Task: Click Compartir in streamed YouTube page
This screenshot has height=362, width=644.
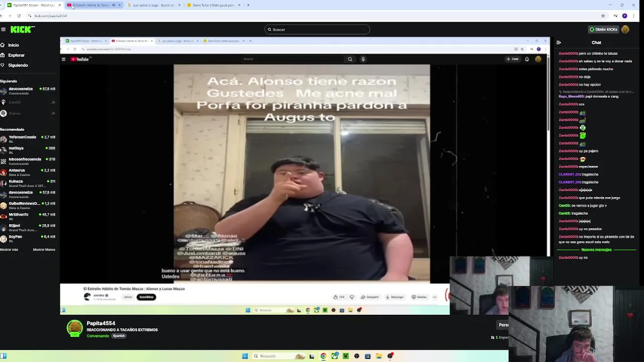Action: coord(370,297)
